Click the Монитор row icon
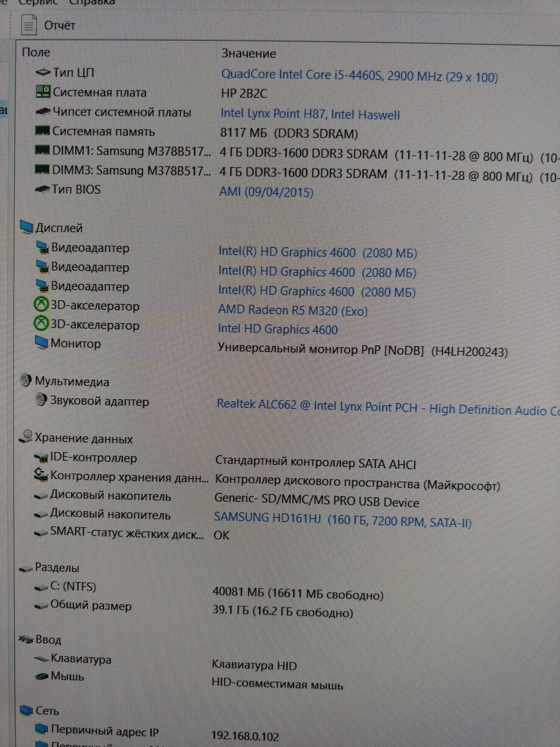Viewport: 560px width, 747px height. point(42,343)
